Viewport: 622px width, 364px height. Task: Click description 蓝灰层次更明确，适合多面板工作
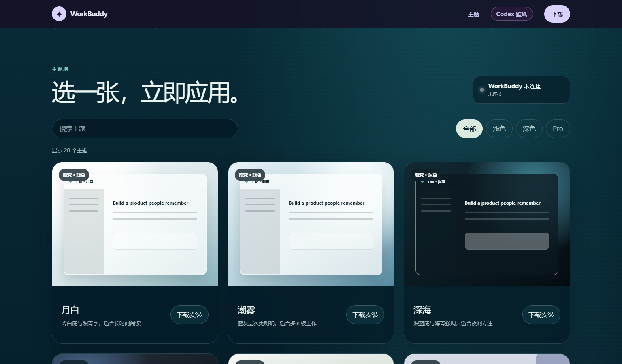[277, 323]
